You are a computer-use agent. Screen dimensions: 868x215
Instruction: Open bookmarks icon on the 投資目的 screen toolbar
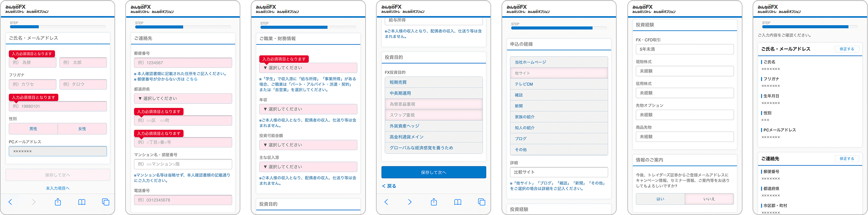[458, 202]
